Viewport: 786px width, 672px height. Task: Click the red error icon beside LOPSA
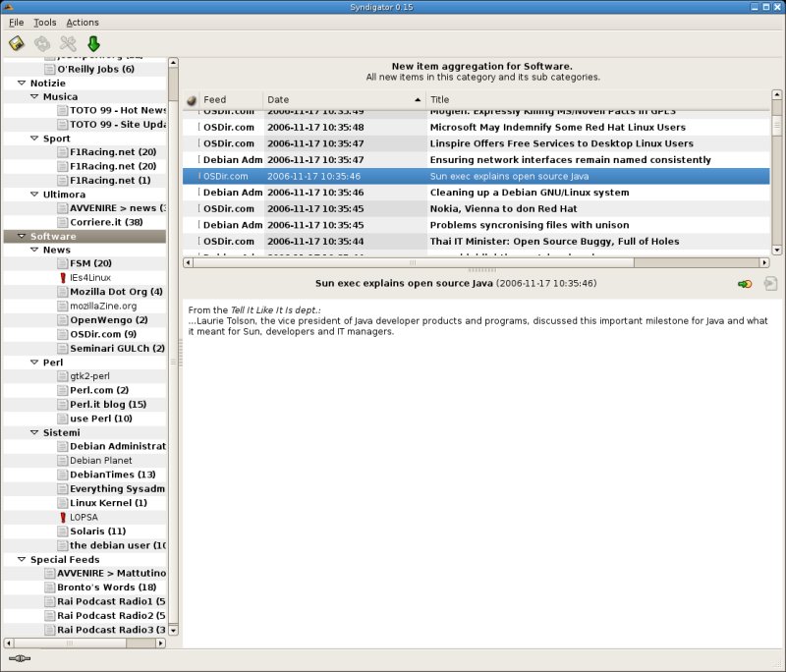pyautogui.click(x=63, y=517)
